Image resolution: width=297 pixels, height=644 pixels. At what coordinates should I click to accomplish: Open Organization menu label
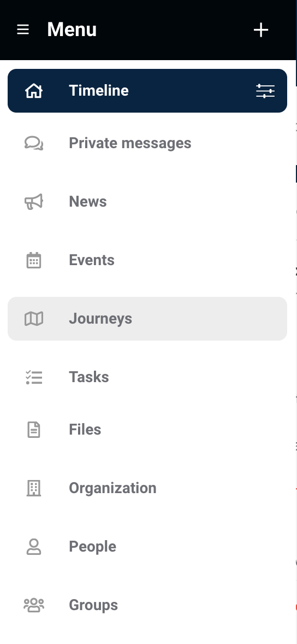click(x=112, y=488)
